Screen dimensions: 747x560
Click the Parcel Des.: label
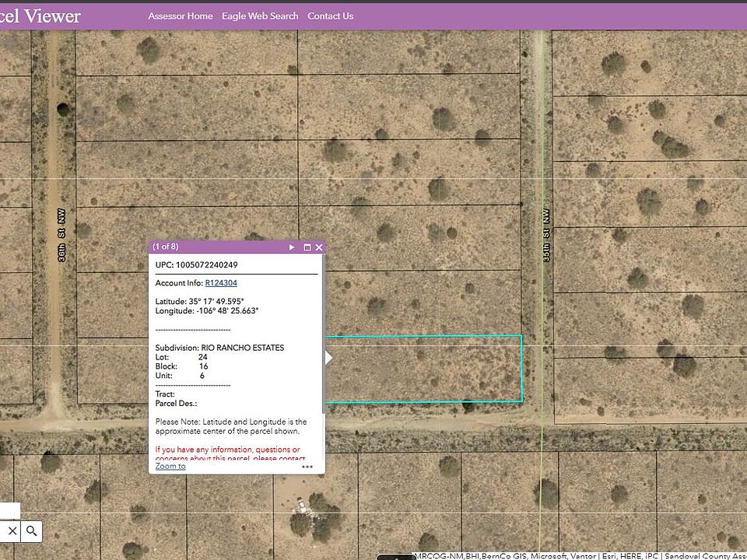click(x=177, y=404)
